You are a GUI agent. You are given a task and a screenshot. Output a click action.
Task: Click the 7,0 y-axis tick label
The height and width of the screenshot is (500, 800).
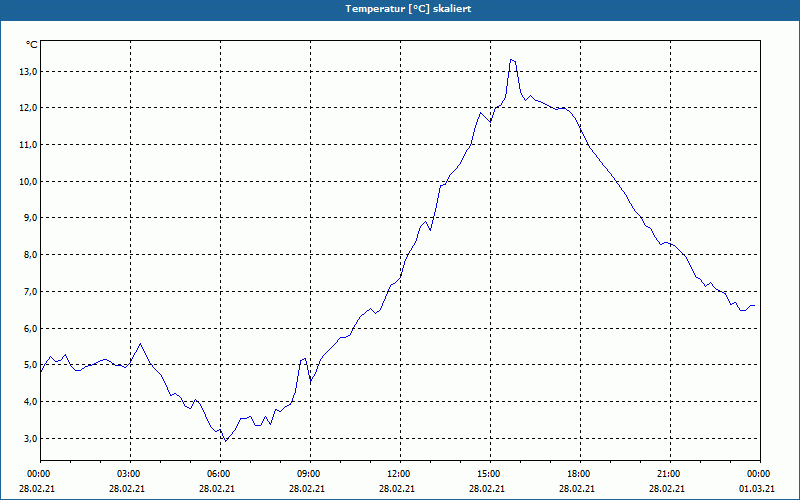(31, 292)
